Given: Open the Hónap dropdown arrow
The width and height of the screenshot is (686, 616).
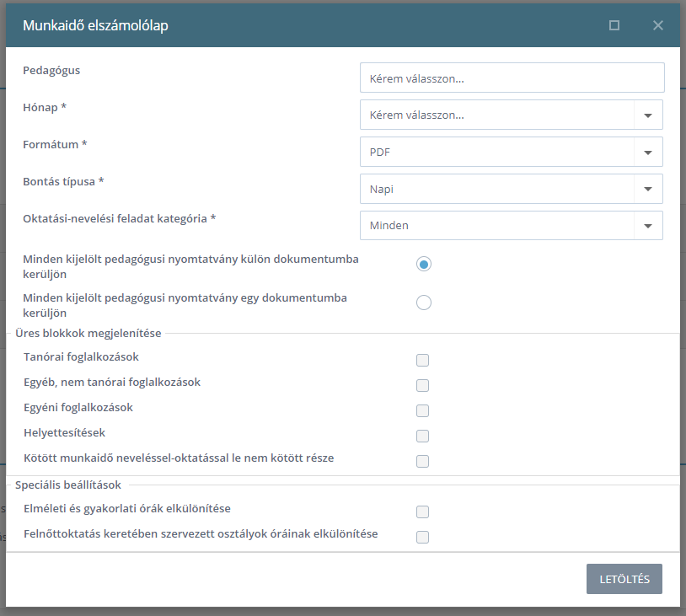Looking at the screenshot, I should [x=648, y=115].
